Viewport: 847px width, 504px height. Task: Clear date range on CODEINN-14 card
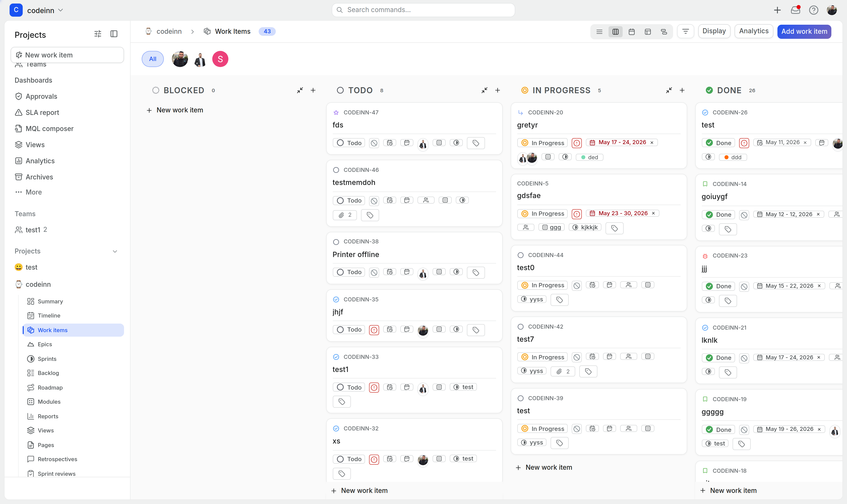(818, 214)
